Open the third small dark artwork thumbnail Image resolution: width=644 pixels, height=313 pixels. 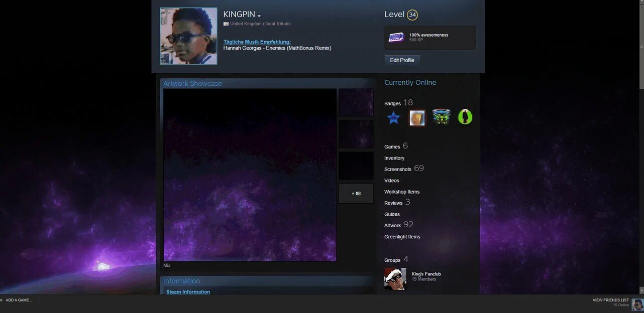click(356, 166)
